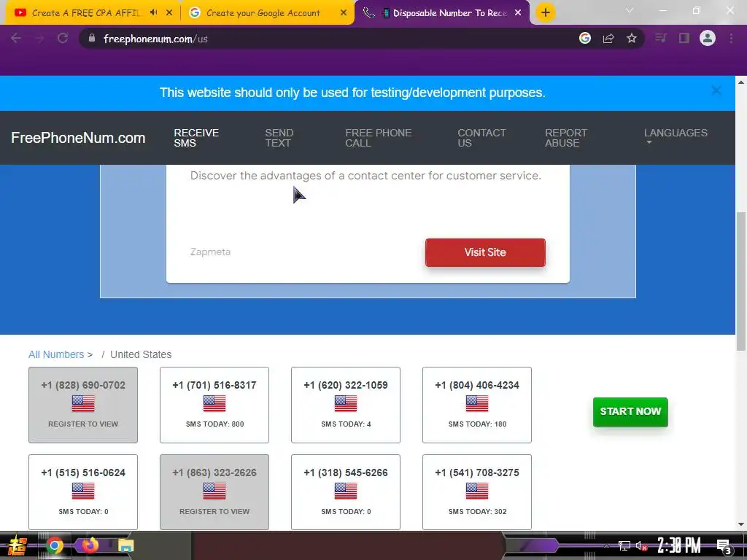Open number +1 (804) 406-4234 card
Image resolution: width=747 pixels, height=560 pixels.
click(477, 405)
